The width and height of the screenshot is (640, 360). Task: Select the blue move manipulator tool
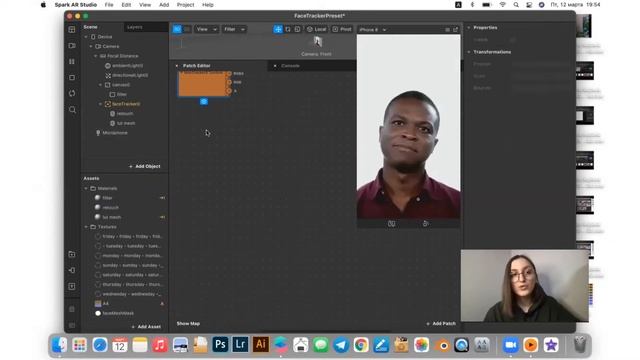(x=278, y=29)
